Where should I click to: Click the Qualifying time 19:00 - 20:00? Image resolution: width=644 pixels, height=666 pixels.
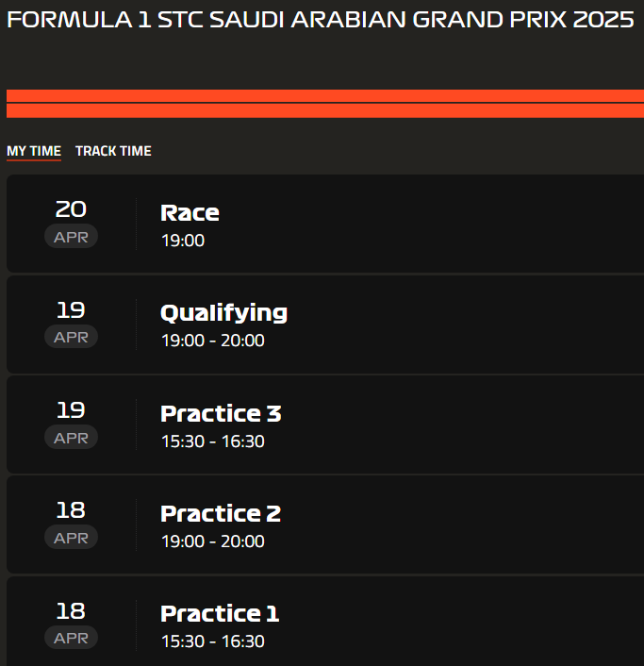click(x=213, y=341)
